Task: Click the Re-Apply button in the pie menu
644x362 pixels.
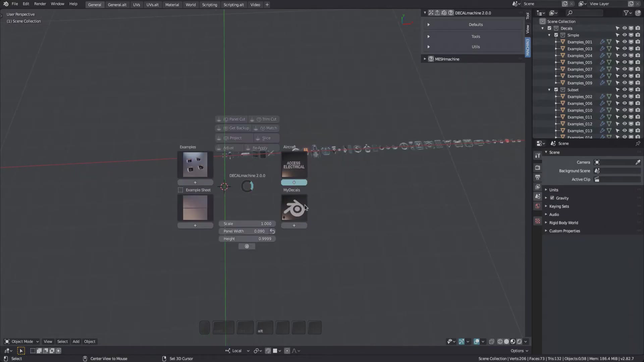Action: (x=260, y=147)
